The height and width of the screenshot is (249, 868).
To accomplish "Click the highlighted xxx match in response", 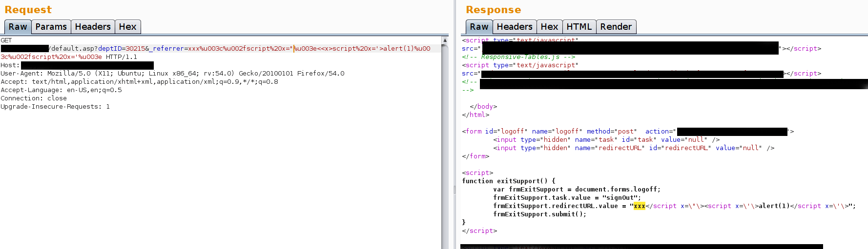I will pyautogui.click(x=640, y=206).
